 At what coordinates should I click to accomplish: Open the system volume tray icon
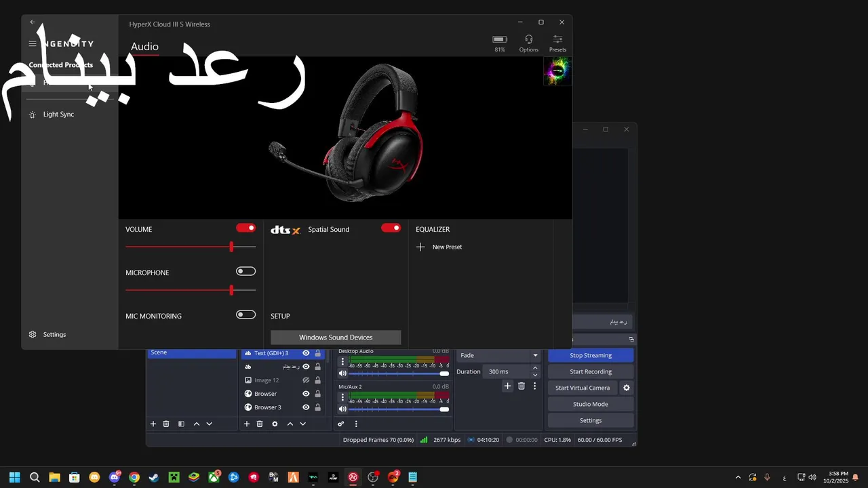[x=812, y=477]
